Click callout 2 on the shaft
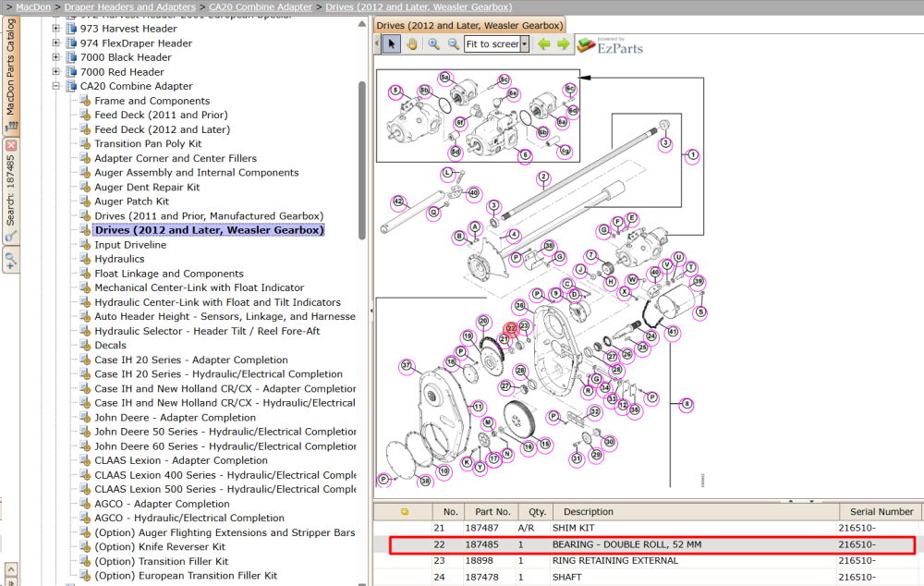The image size is (924, 586). pyautogui.click(x=543, y=177)
